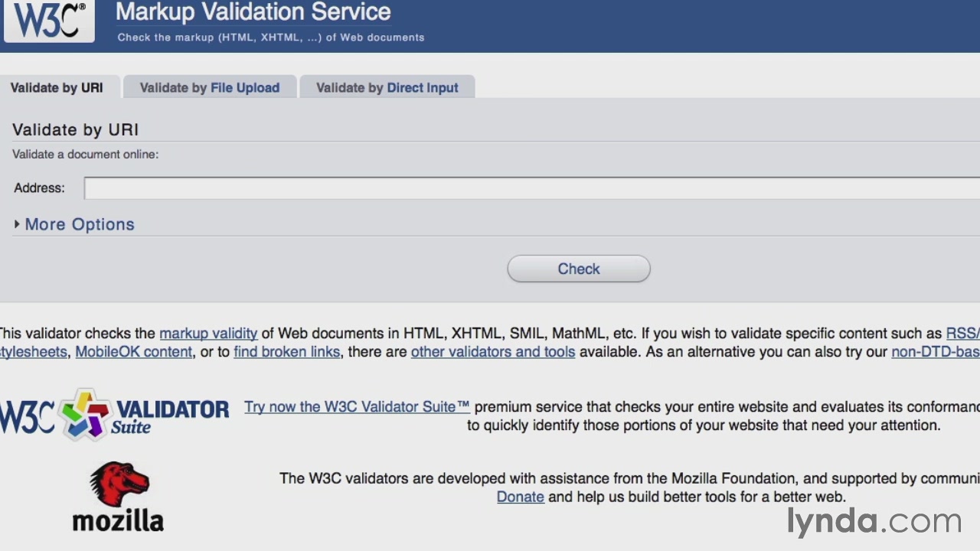Click the Address label
This screenshot has width=980, height=551.
pyautogui.click(x=39, y=188)
